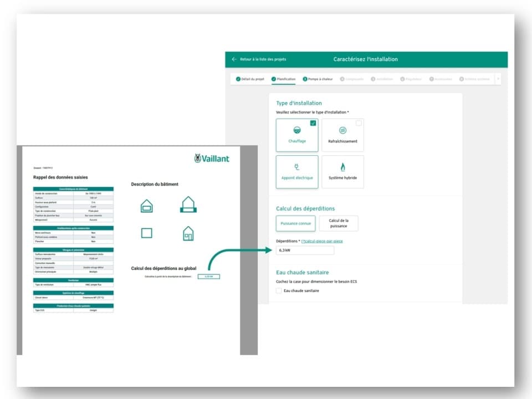Switch to the Planification step
The width and height of the screenshot is (532, 399).
tap(283, 79)
